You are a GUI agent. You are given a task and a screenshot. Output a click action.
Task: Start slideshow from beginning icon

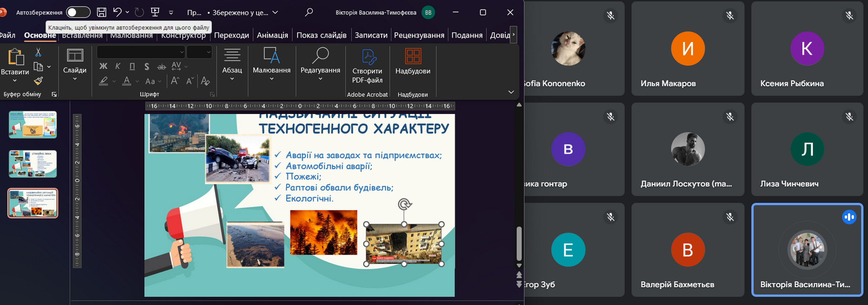tap(155, 12)
